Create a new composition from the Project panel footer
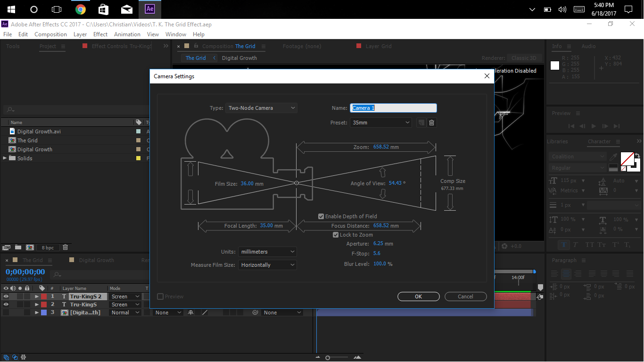644x362 pixels. pos(30,247)
